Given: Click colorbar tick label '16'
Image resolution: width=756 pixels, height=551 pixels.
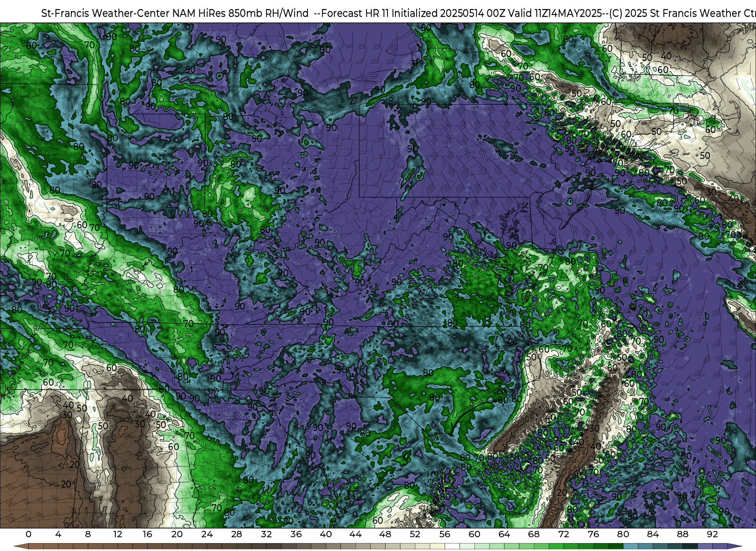Looking at the screenshot, I should [x=147, y=534].
